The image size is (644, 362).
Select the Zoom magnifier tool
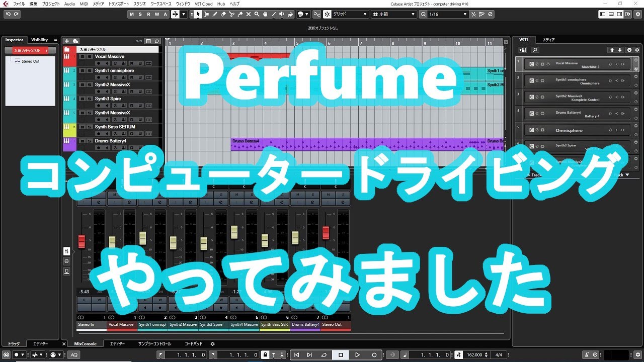tap(257, 14)
